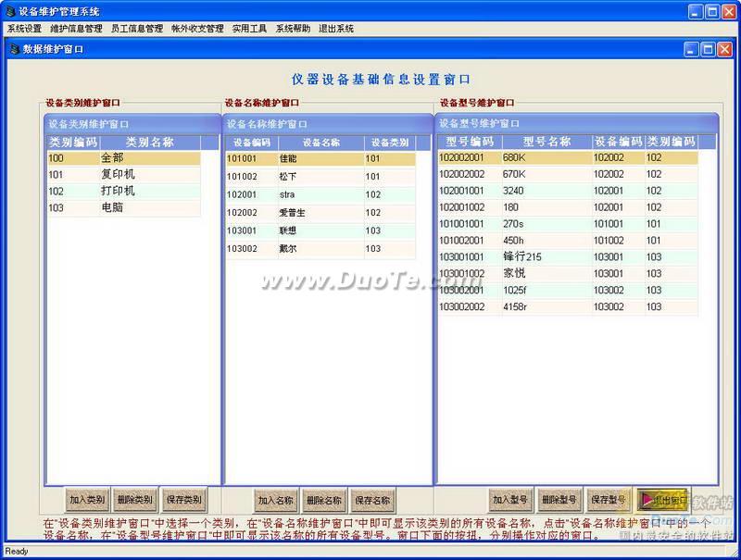Click the 退出窗口 button with arrow icon
The width and height of the screenshot is (741, 560).
pyautogui.click(x=661, y=500)
